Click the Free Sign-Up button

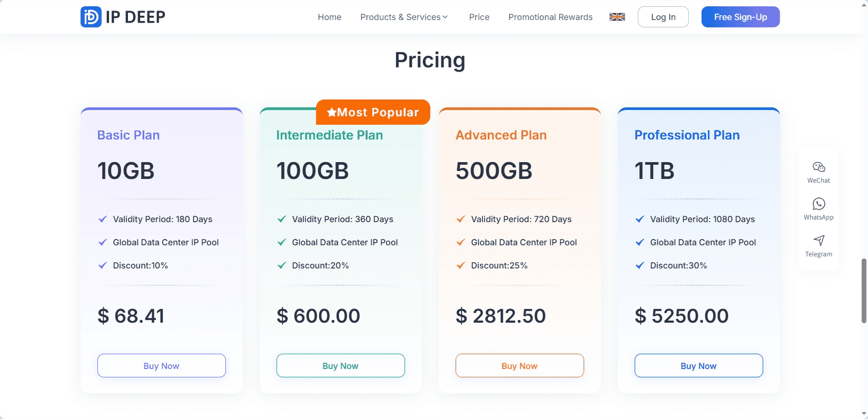click(740, 16)
